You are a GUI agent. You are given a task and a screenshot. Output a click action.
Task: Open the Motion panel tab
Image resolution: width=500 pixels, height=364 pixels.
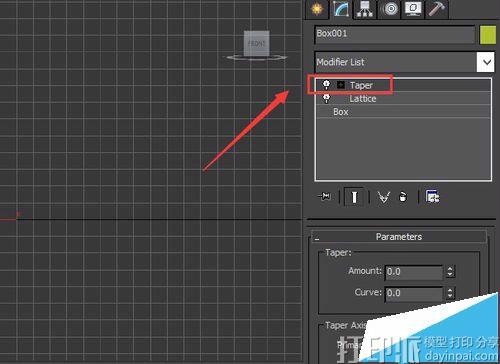pyautogui.click(x=390, y=9)
